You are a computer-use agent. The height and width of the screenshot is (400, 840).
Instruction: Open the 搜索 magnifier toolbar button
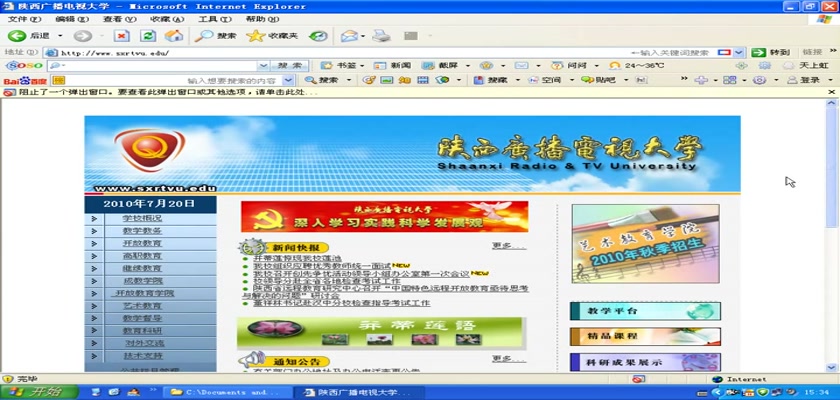click(215, 36)
